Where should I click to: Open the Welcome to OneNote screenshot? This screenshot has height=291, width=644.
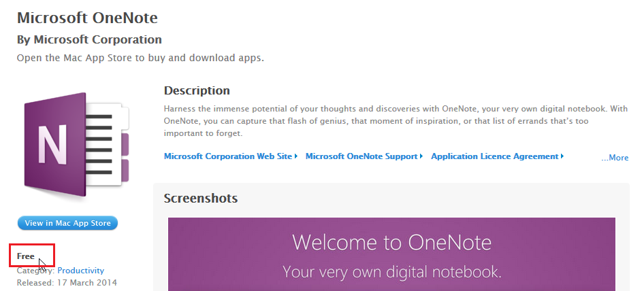pos(391,254)
